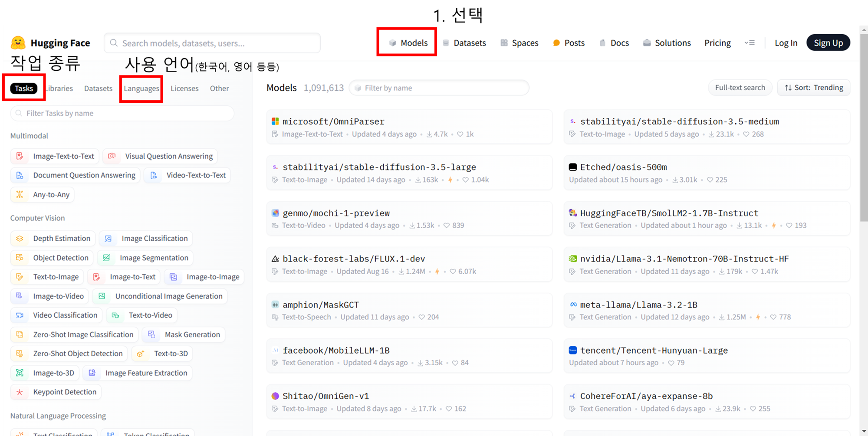Open the genmo/mochi-1-preview model card
868x436 pixels.
[x=409, y=219]
